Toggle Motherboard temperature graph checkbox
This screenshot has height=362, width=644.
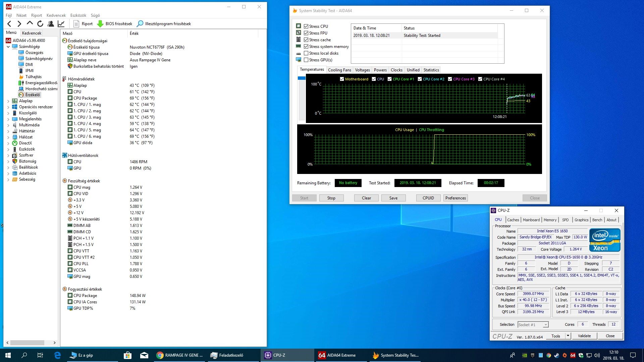342,79
